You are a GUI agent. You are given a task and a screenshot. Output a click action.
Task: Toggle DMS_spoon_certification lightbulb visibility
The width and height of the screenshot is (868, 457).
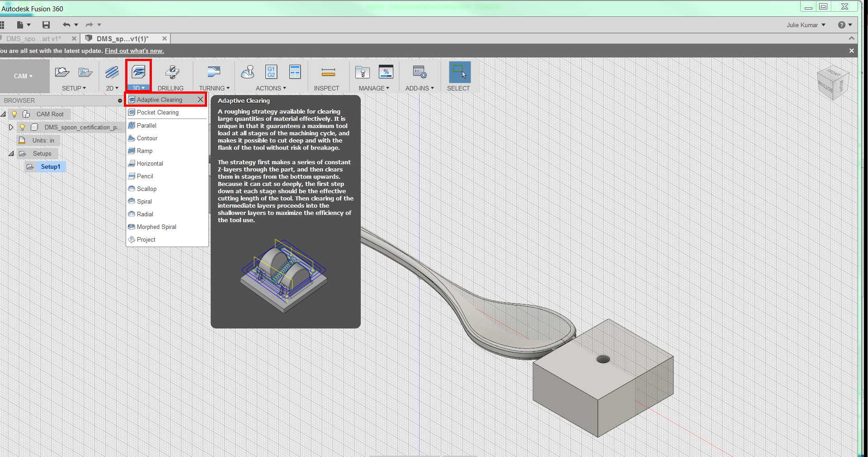pyautogui.click(x=22, y=127)
